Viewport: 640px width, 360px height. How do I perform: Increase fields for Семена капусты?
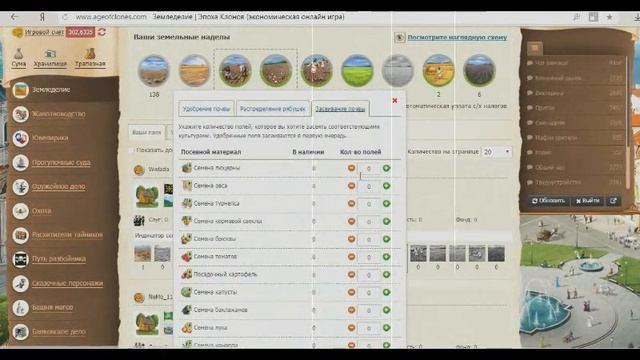386,292
